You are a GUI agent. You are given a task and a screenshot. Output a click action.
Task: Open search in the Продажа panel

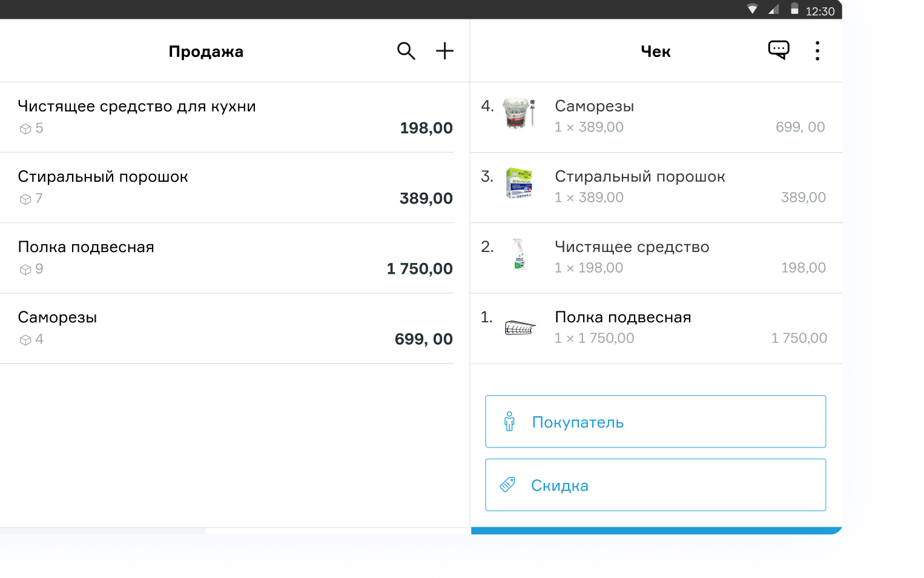[x=406, y=51]
